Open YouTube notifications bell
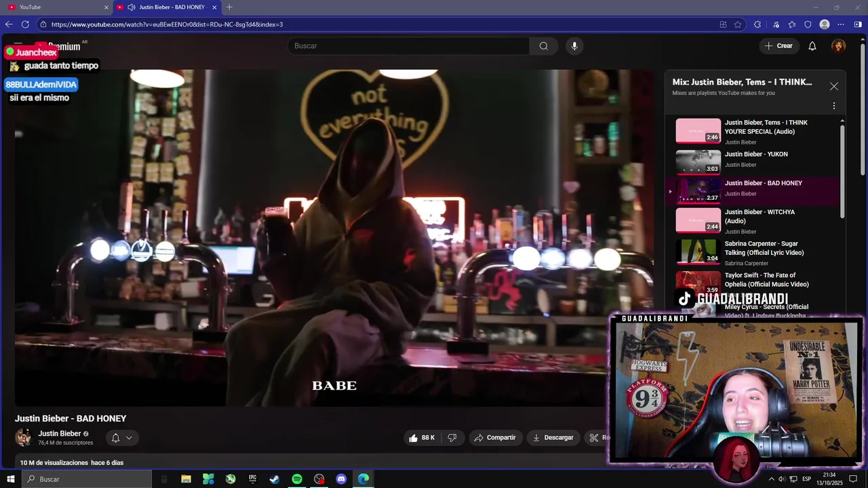This screenshot has height=488, width=868. [x=812, y=46]
